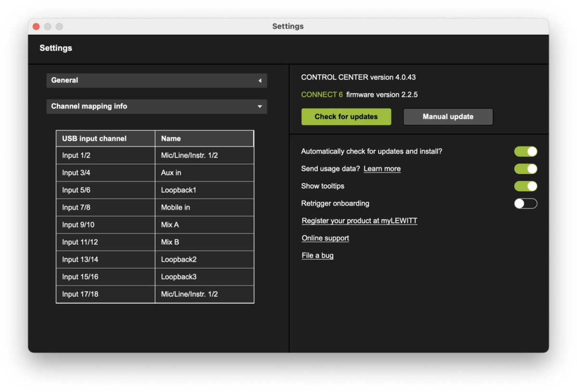
Task: Disable automatic update checking toggle
Action: point(526,152)
